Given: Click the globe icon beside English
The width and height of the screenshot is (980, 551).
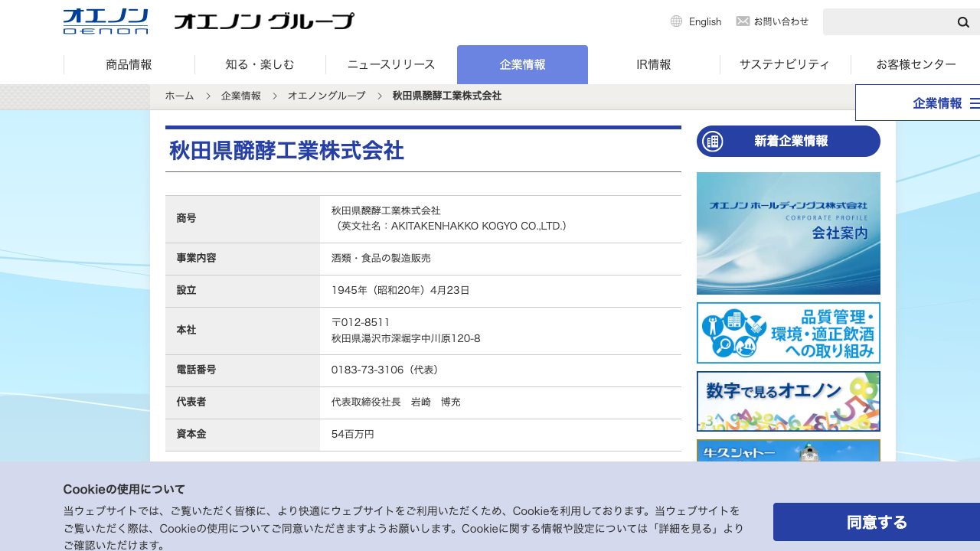Looking at the screenshot, I should 676,21.
